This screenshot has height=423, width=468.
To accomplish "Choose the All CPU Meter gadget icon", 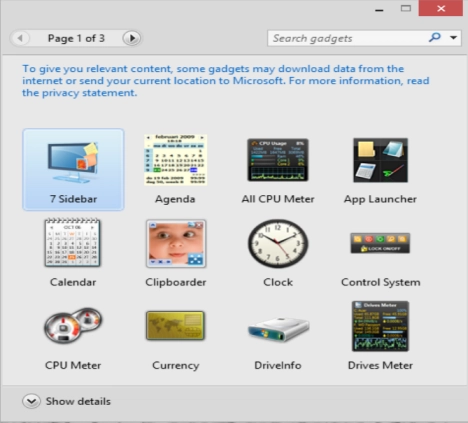I will pos(278,160).
